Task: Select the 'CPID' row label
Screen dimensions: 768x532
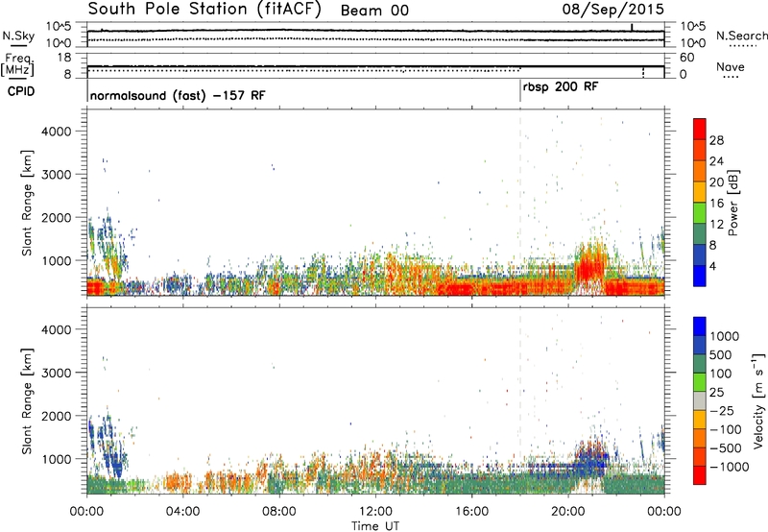Action: tap(21, 91)
